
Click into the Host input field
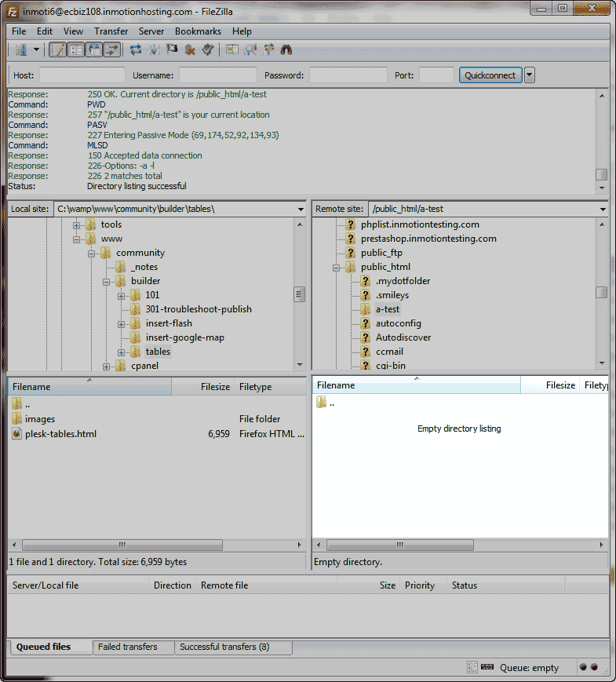82,75
